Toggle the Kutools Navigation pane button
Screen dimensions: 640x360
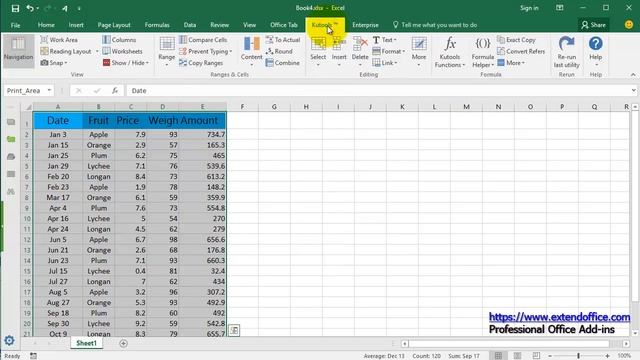click(x=18, y=51)
